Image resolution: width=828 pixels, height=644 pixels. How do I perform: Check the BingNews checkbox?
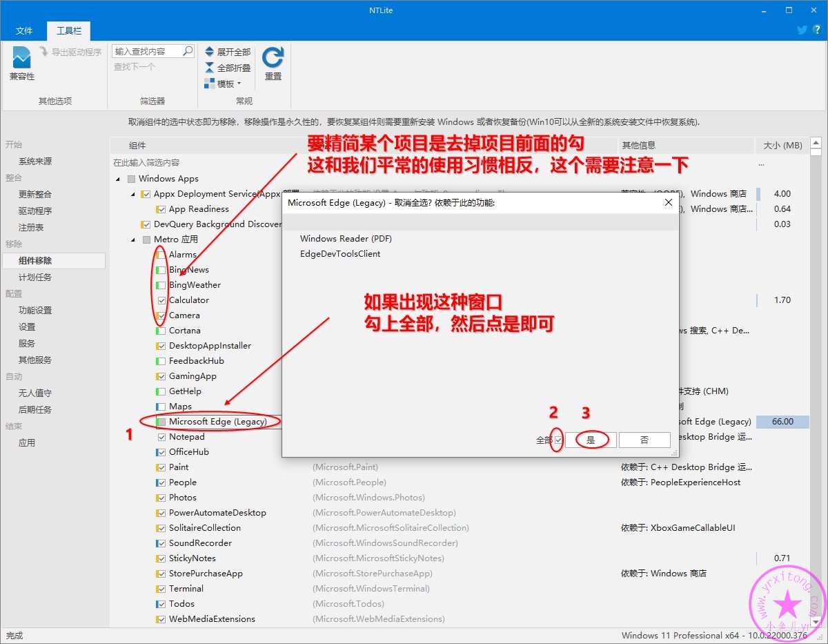coord(161,270)
